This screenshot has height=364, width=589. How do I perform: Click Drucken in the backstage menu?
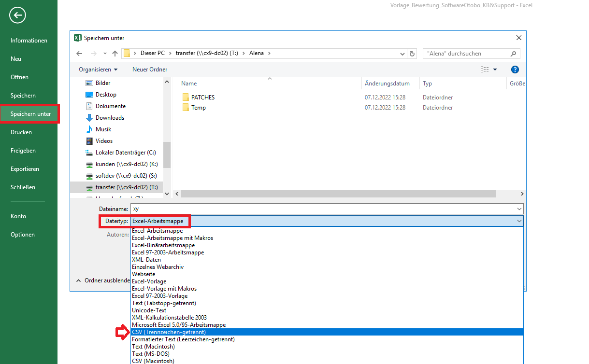click(21, 132)
